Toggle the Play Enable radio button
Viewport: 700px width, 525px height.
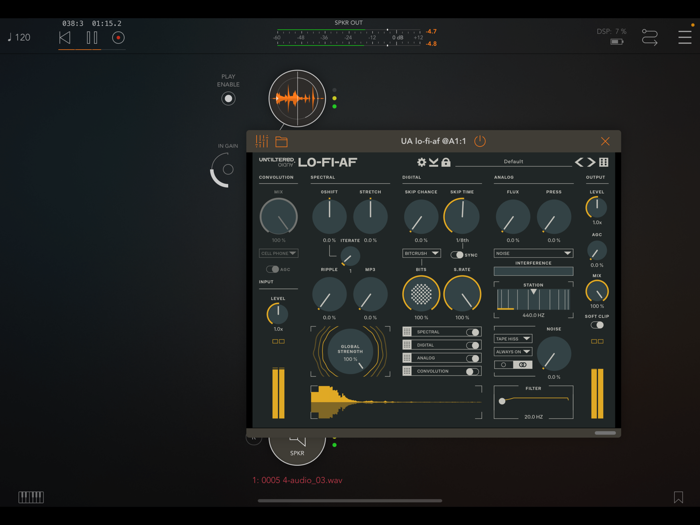[228, 99]
